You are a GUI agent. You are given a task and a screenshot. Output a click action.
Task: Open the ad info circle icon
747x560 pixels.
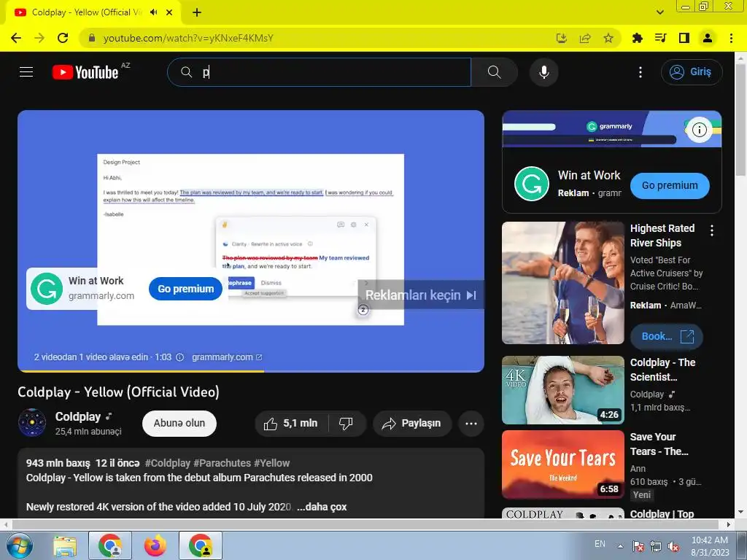(x=700, y=130)
